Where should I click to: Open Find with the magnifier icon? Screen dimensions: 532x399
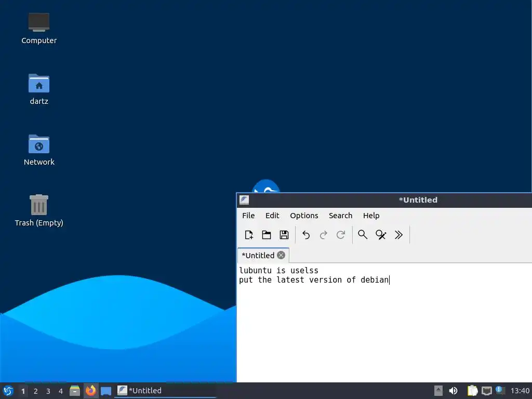(363, 235)
